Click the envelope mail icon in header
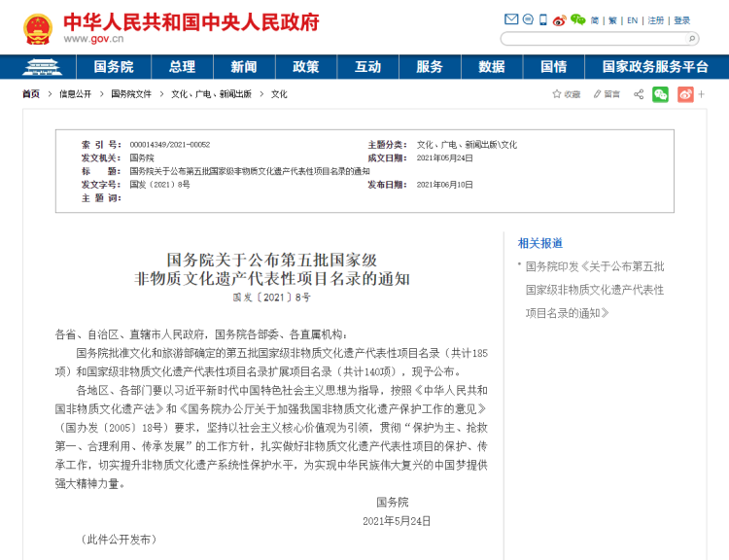Viewport: 729px width, 560px height. click(511, 19)
